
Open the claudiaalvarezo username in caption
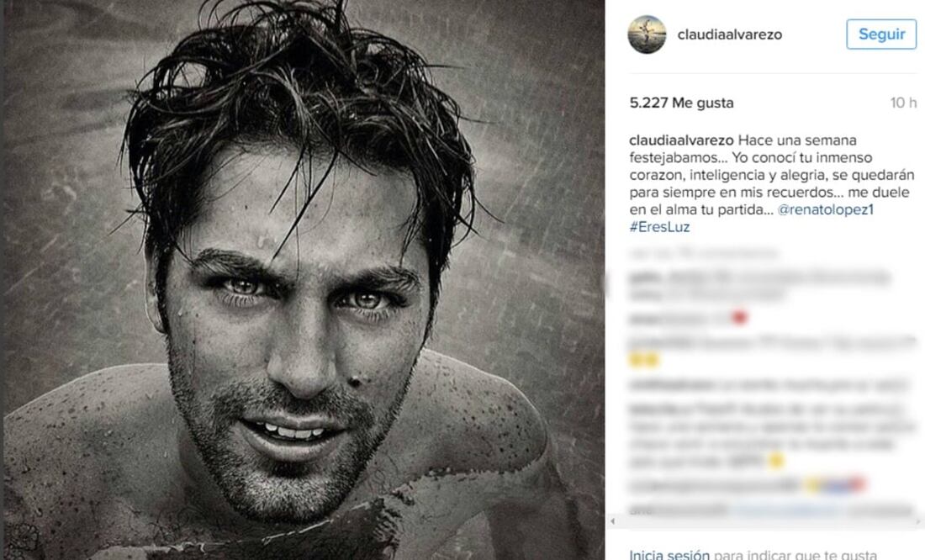coord(681,140)
